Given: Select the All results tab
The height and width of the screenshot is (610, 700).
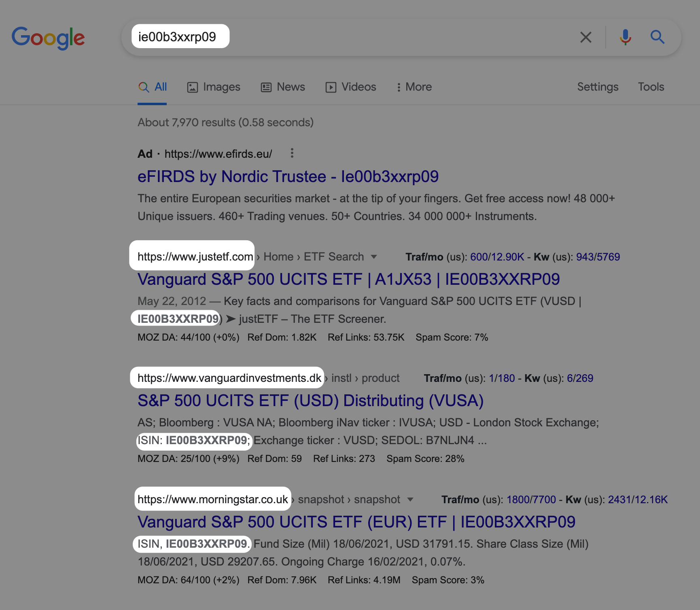Looking at the screenshot, I should (153, 87).
